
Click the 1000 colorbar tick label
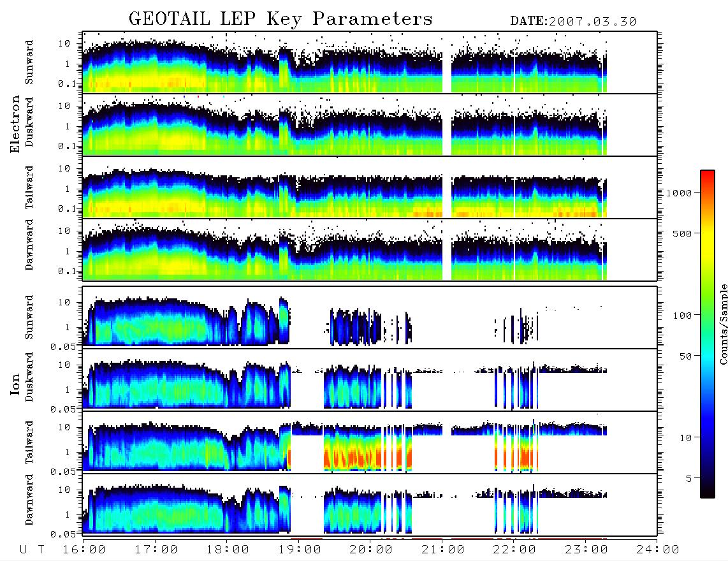[679, 193]
